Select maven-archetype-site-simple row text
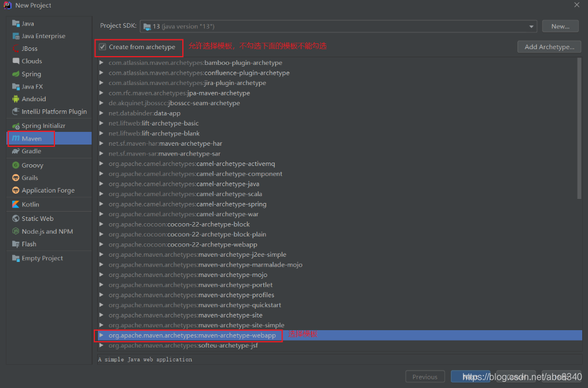This screenshot has height=388, width=588. [197, 325]
